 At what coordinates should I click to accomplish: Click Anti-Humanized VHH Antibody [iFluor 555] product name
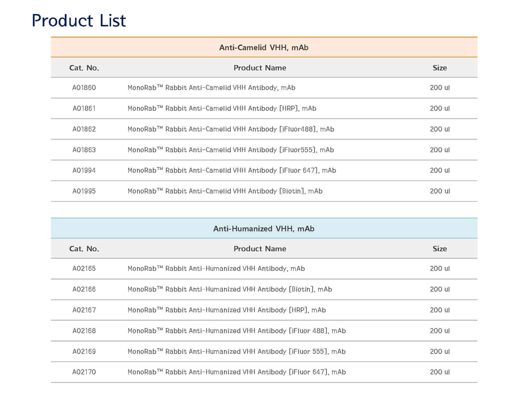click(x=236, y=351)
